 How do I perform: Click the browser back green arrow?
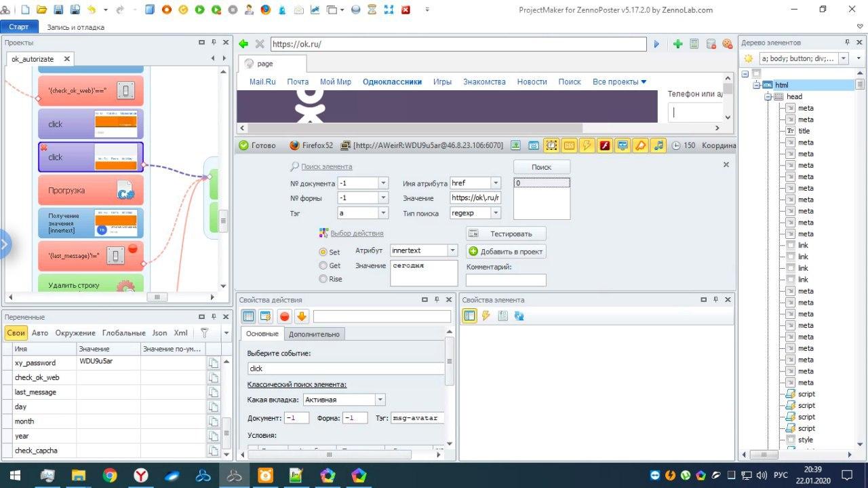(x=244, y=44)
